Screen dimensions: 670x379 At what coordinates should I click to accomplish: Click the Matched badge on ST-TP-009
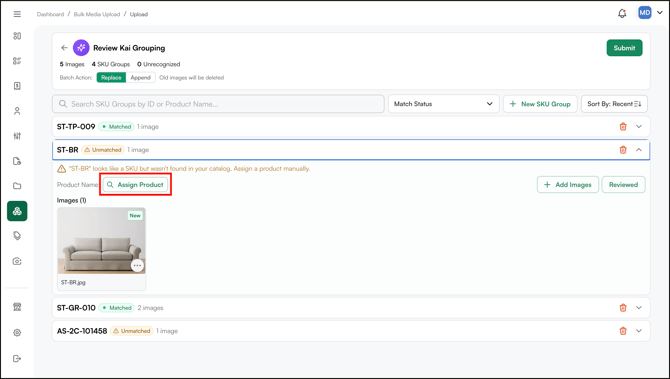[x=117, y=126]
